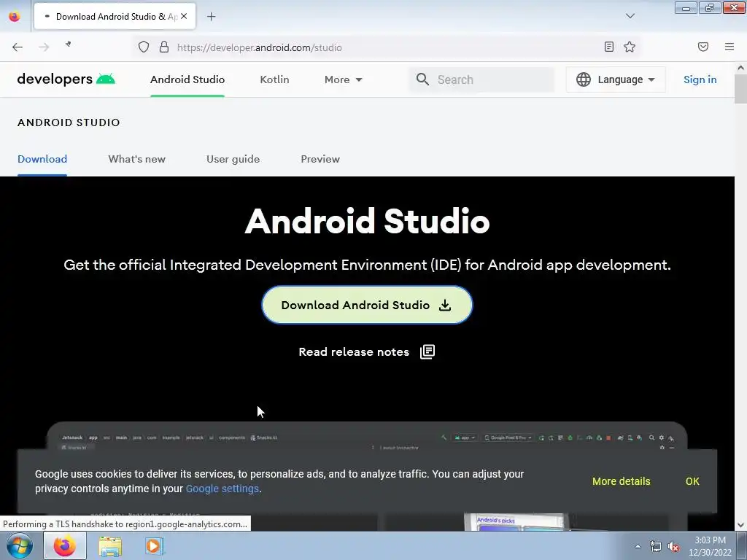Click the Download Android Studio button
This screenshot has width=747, height=560.
pos(367,305)
